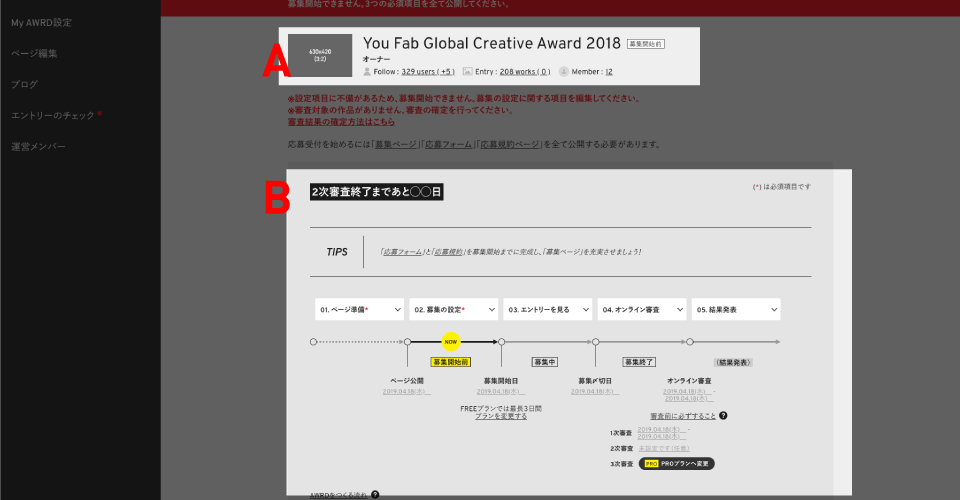Open the 応募規約ページ link
Image resolution: width=960 pixels, height=500 pixels.
point(509,144)
